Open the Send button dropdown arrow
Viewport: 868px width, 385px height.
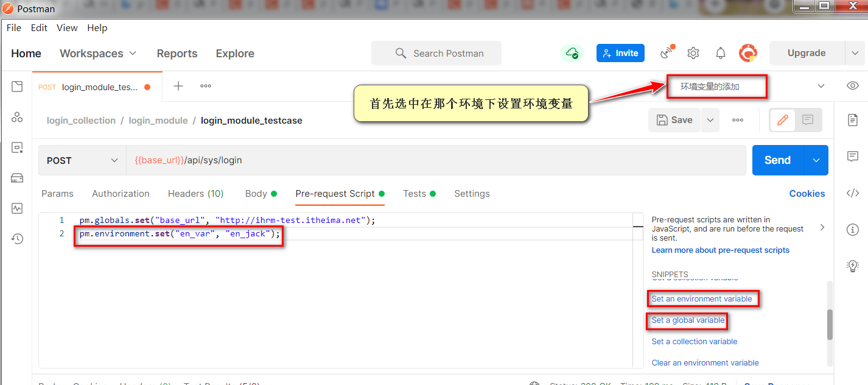point(816,160)
